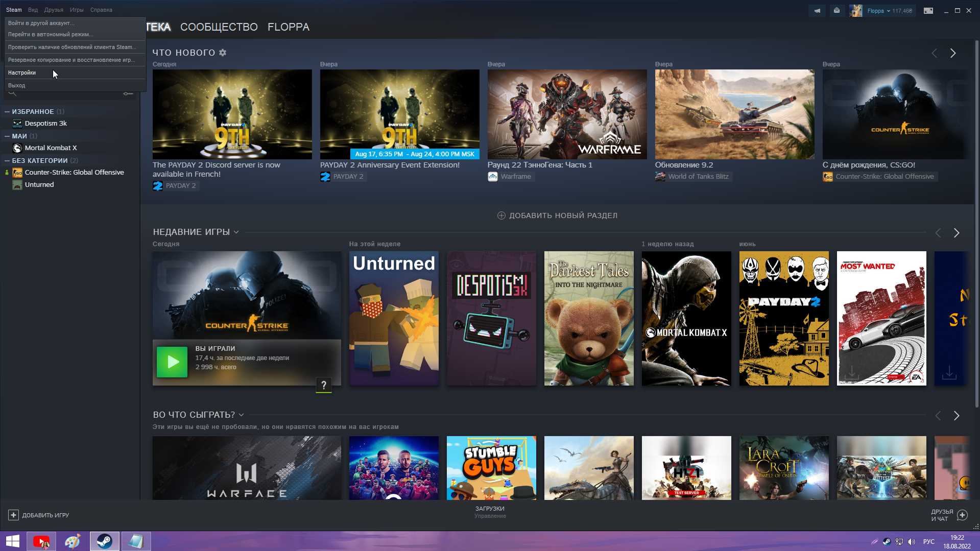Open the Справка menu
Image resolution: width=980 pixels, height=551 pixels.
tap(101, 10)
